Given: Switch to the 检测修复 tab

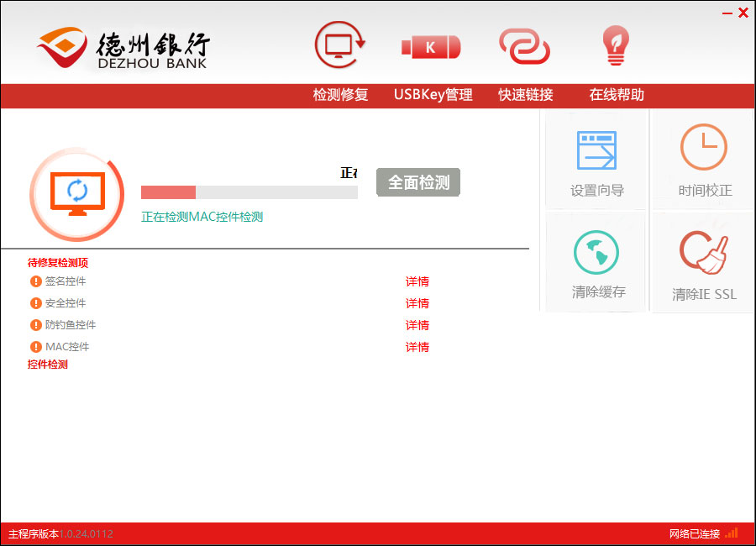Looking at the screenshot, I should click(339, 95).
